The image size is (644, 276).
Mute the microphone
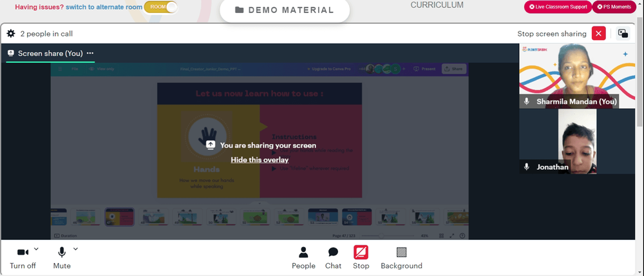pos(62,259)
